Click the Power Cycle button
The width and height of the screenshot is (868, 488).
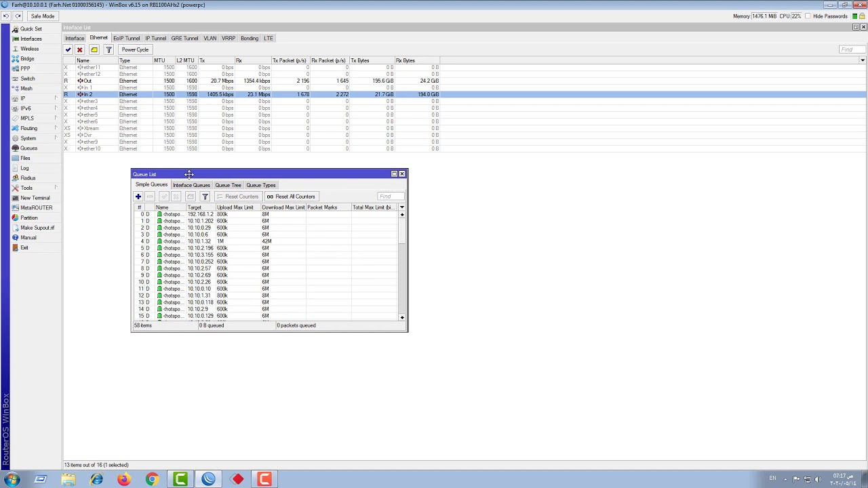coord(135,49)
